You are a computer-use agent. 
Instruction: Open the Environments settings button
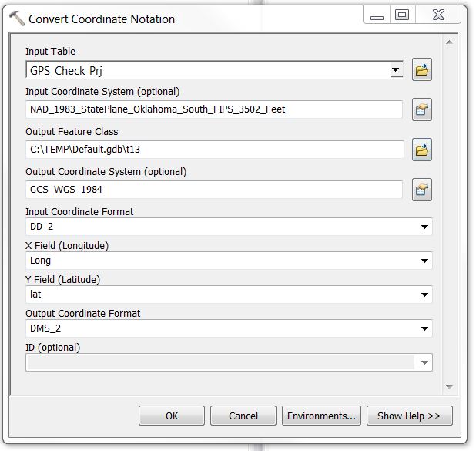(321, 416)
